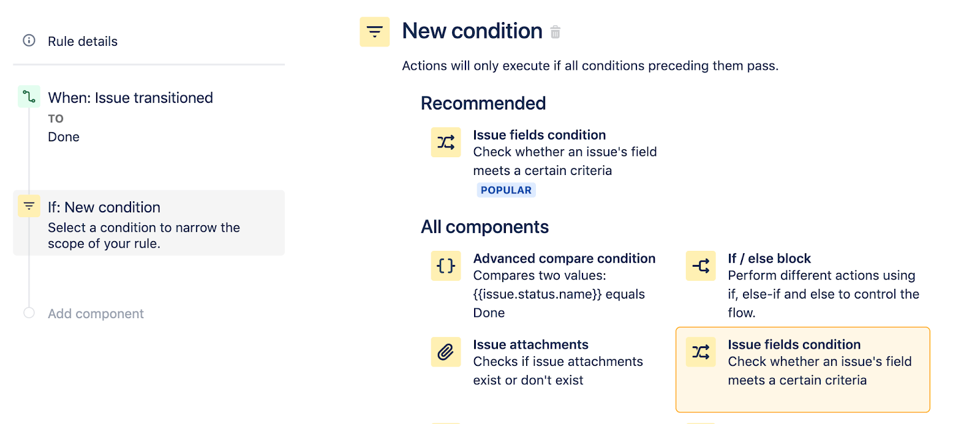Select the If: New condition step

coord(104,207)
